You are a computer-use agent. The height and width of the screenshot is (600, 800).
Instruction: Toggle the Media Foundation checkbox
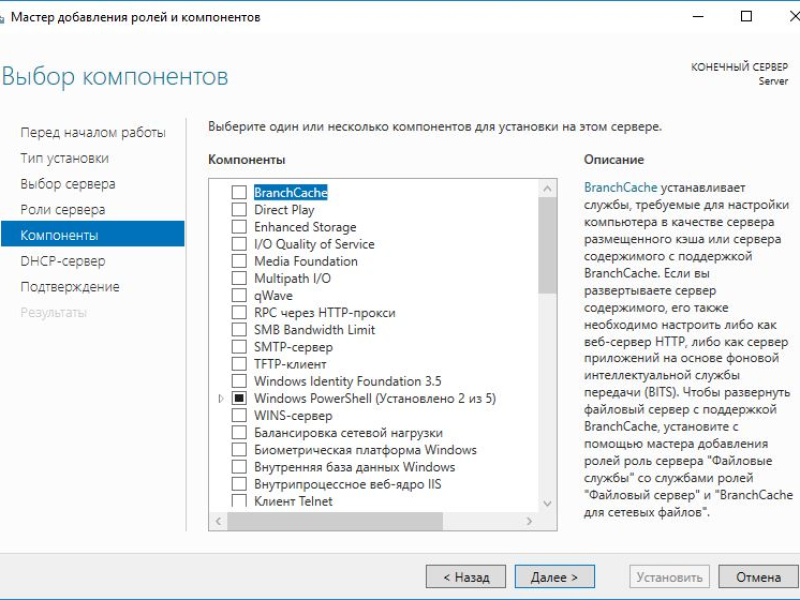239,261
